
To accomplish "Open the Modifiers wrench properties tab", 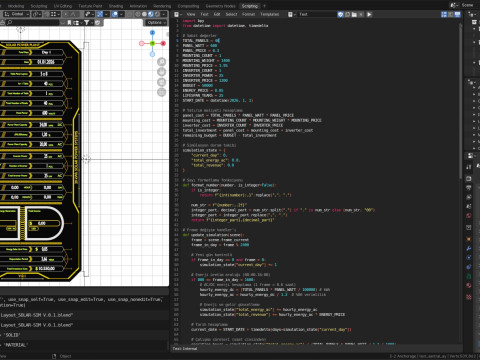I will [x=469, y=248].
